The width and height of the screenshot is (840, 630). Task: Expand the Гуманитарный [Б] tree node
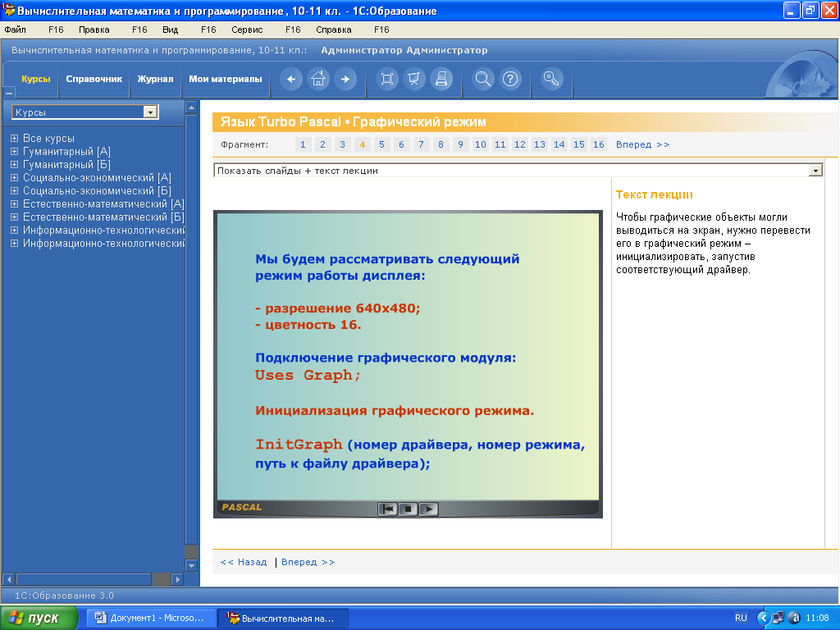[x=15, y=164]
